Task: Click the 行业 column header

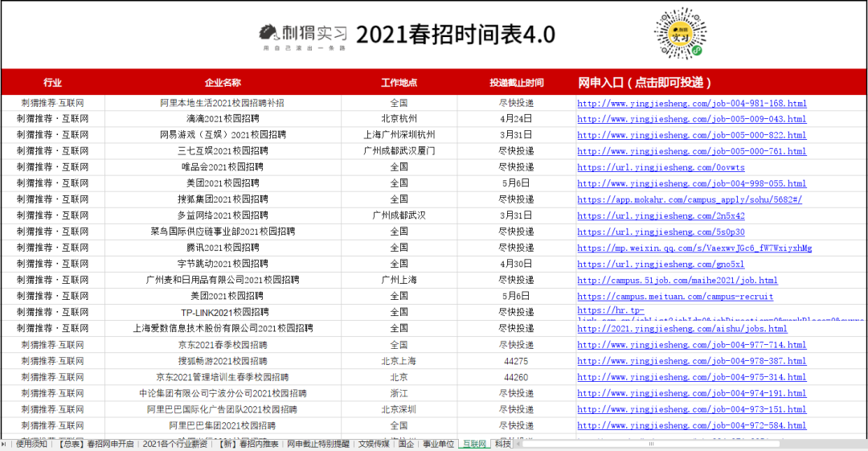Action: [x=52, y=83]
